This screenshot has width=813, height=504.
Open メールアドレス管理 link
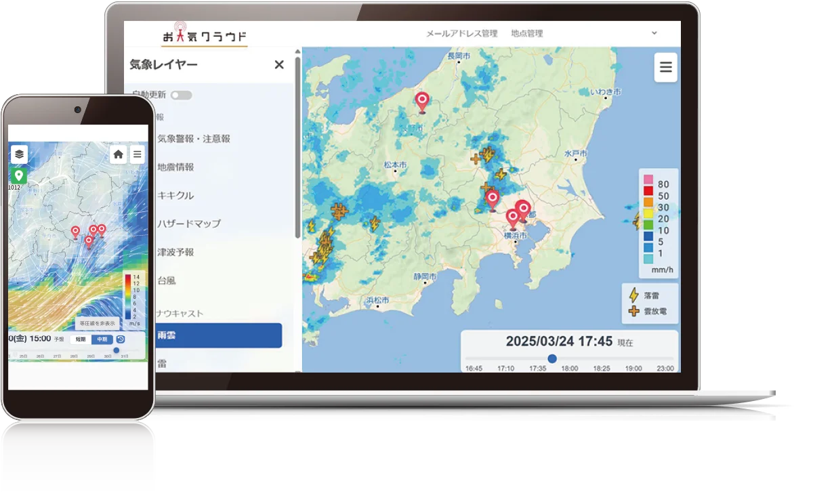point(461,33)
